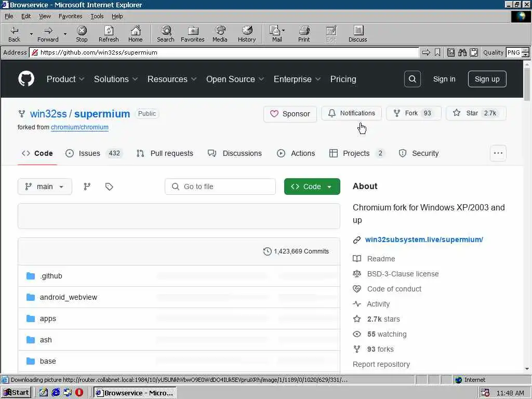This screenshot has width=532, height=399.
Task: Expand the Product navigation menu
Action: (x=65, y=79)
